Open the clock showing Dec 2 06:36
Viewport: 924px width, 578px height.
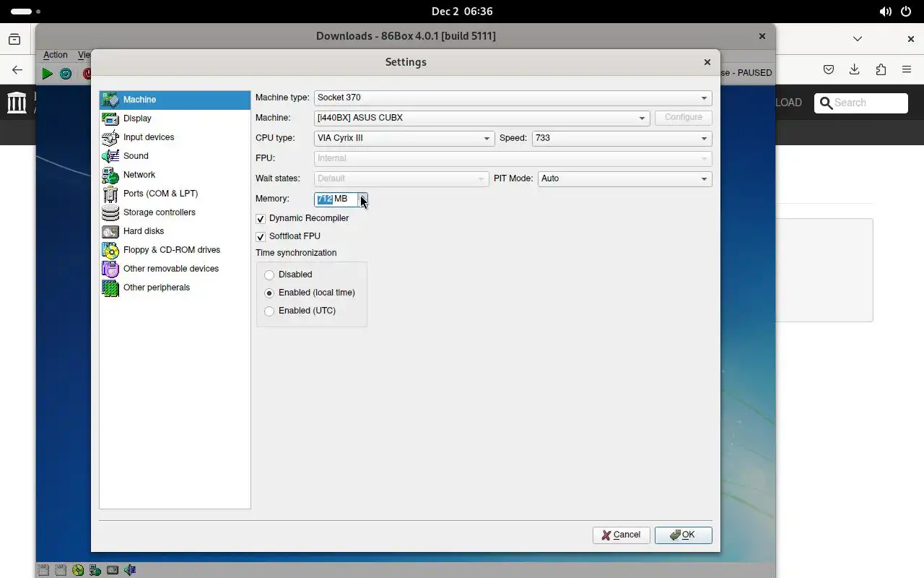coord(462,12)
